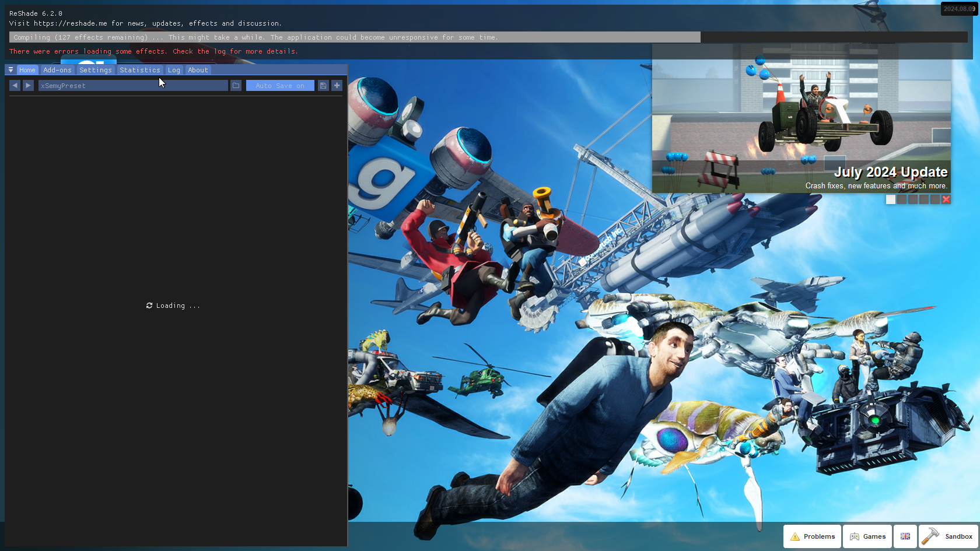Click the xSemyPreset preset name field
Viewport: 980px width, 551px height.
coord(133,86)
